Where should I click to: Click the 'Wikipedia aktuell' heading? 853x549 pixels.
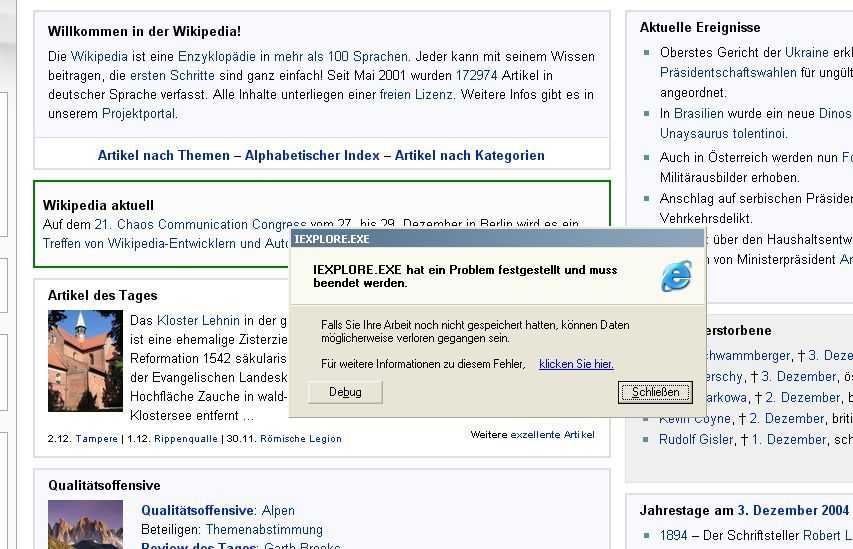point(98,206)
